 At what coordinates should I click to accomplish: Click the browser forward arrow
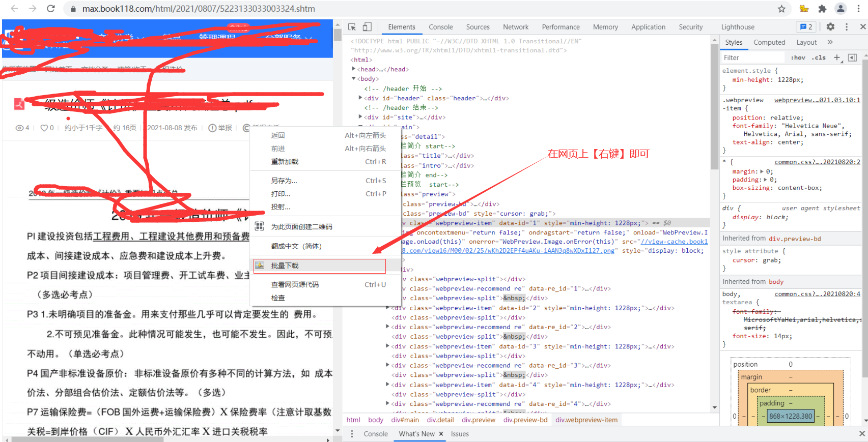pyautogui.click(x=33, y=9)
